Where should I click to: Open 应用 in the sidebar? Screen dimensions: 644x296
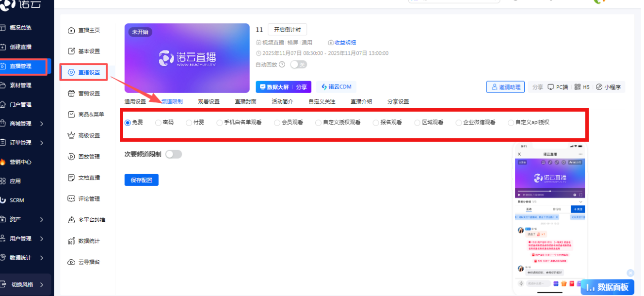click(16, 181)
